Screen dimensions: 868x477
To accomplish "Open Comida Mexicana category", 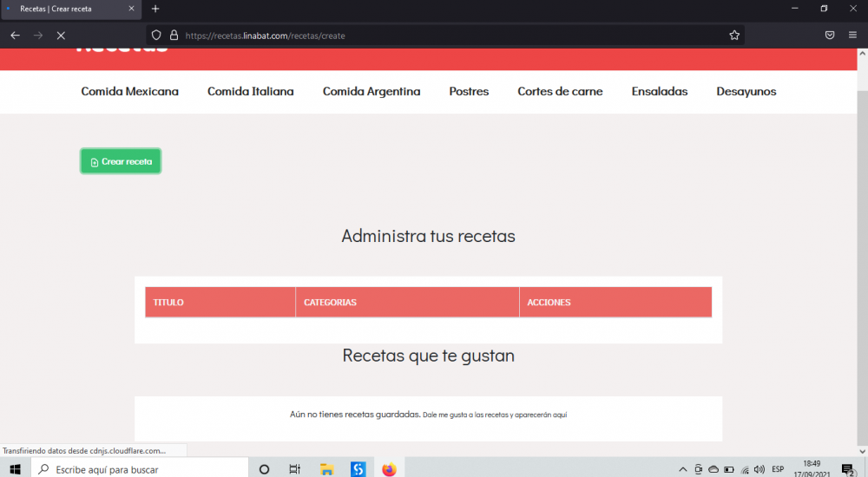I will (x=129, y=91).
